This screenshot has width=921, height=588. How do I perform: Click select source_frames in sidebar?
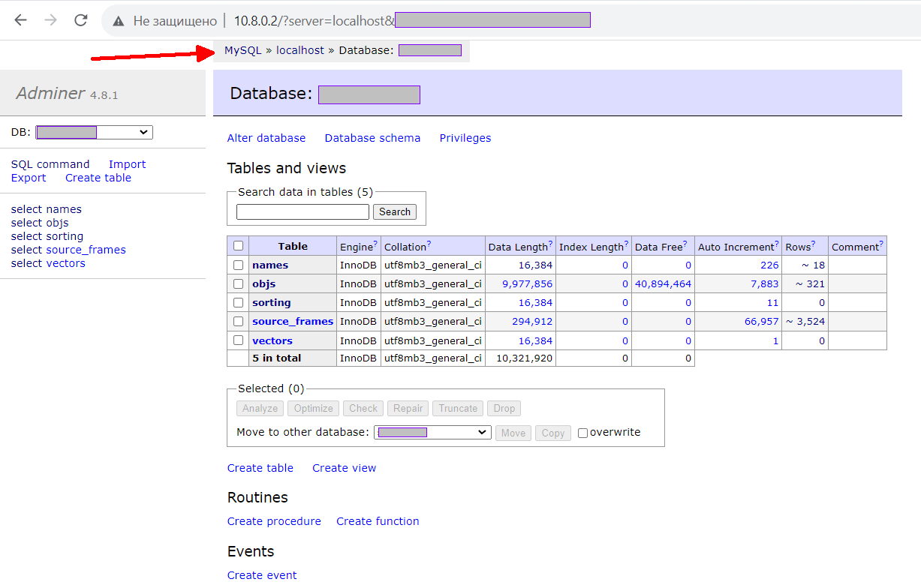click(68, 250)
